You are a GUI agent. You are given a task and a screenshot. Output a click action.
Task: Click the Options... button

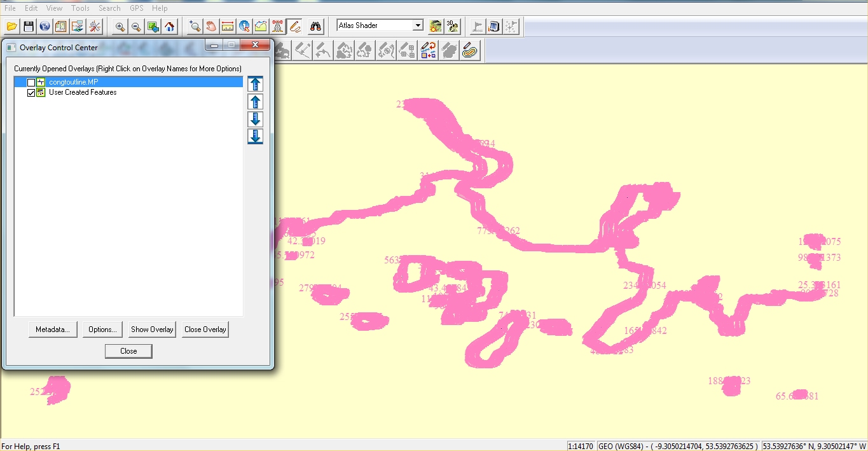pyautogui.click(x=102, y=330)
